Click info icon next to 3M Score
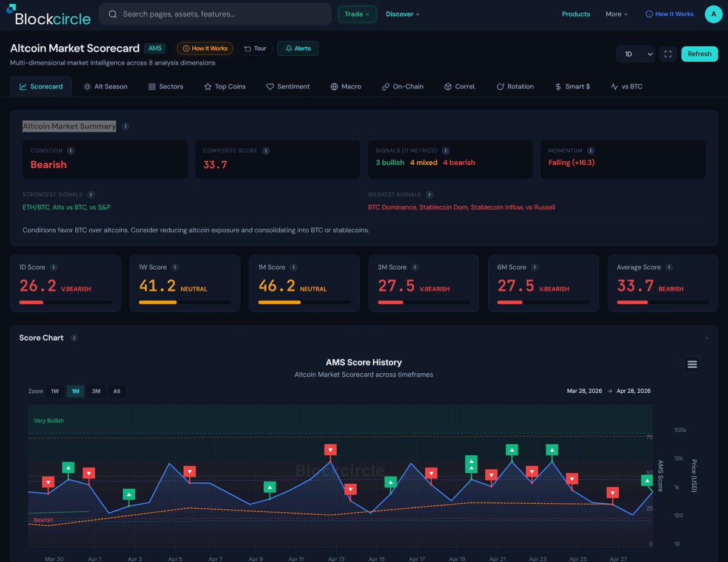The height and width of the screenshot is (562, 728). tap(416, 267)
